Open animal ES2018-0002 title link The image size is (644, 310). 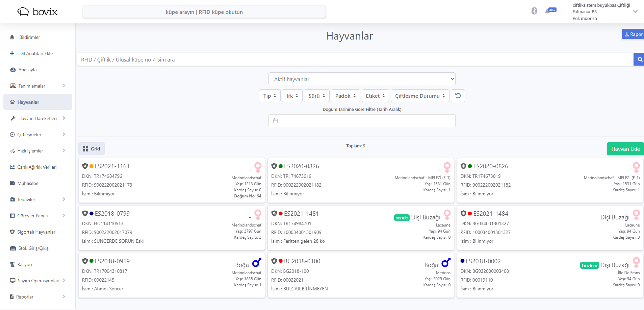(483, 261)
